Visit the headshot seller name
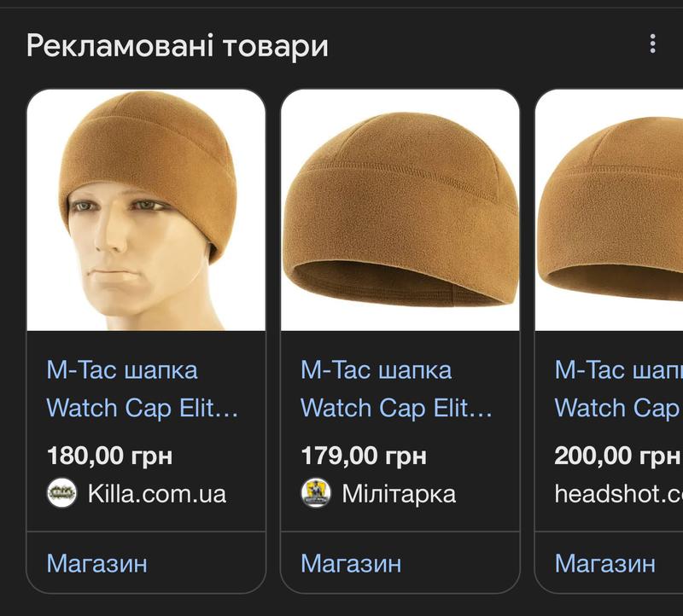The image size is (683, 616). (x=618, y=494)
